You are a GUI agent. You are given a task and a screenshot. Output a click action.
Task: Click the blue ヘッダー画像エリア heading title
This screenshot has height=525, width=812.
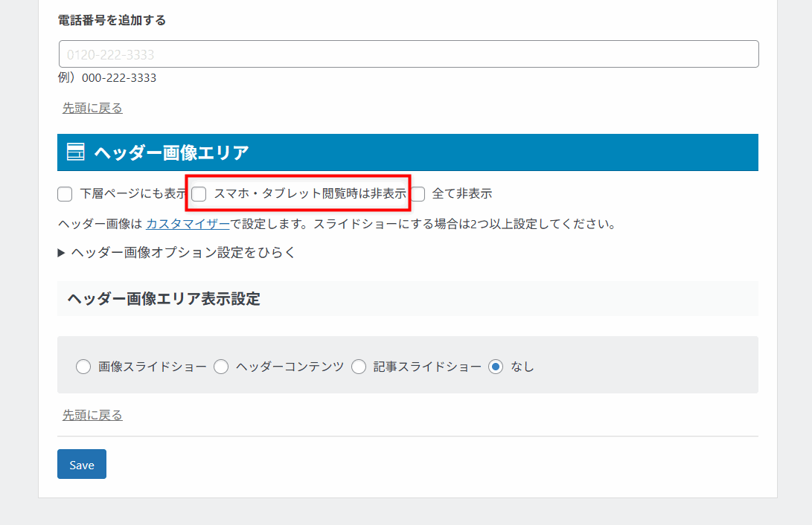[171, 152]
